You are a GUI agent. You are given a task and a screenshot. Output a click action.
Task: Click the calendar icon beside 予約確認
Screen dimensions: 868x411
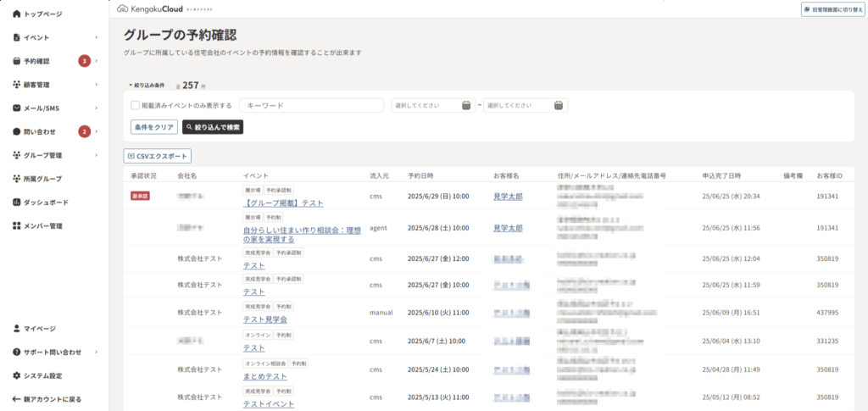pyautogui.click(x=17, y=61)
